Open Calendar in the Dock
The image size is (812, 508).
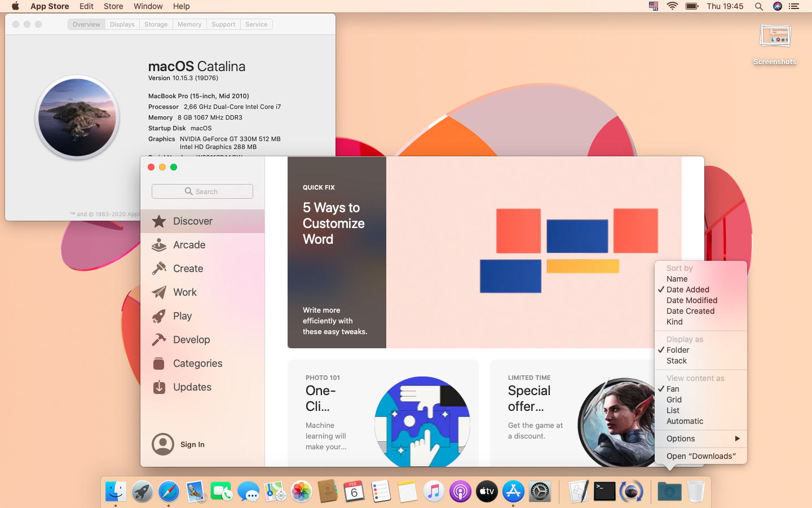(354, 492)
